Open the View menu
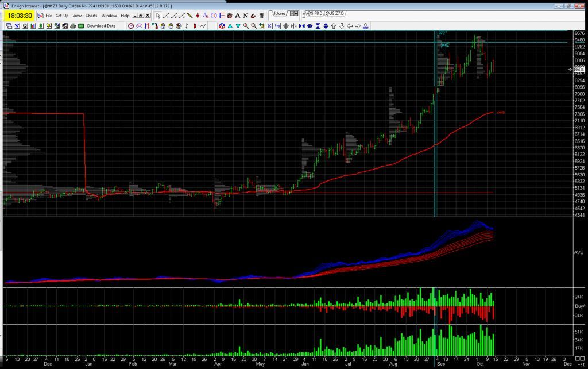Viewport: 588px width, 369px height. pyautogui.click(x=77, y=16)
